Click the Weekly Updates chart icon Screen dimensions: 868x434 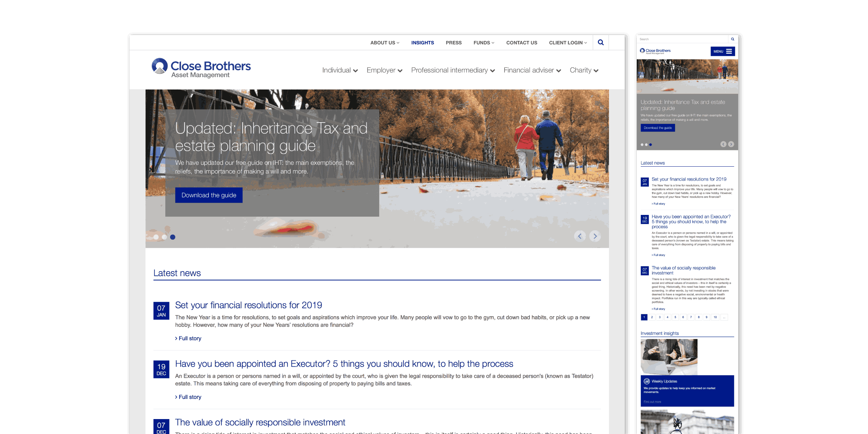click(646, 381)
